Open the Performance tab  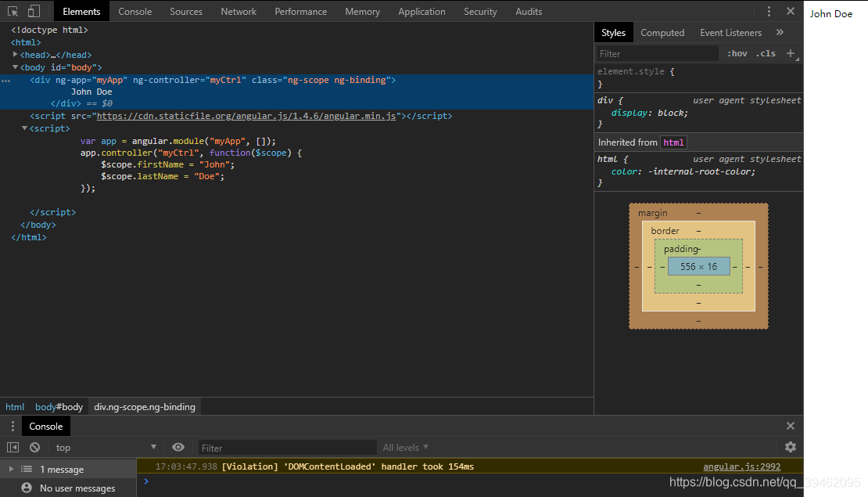pos(300,11)
